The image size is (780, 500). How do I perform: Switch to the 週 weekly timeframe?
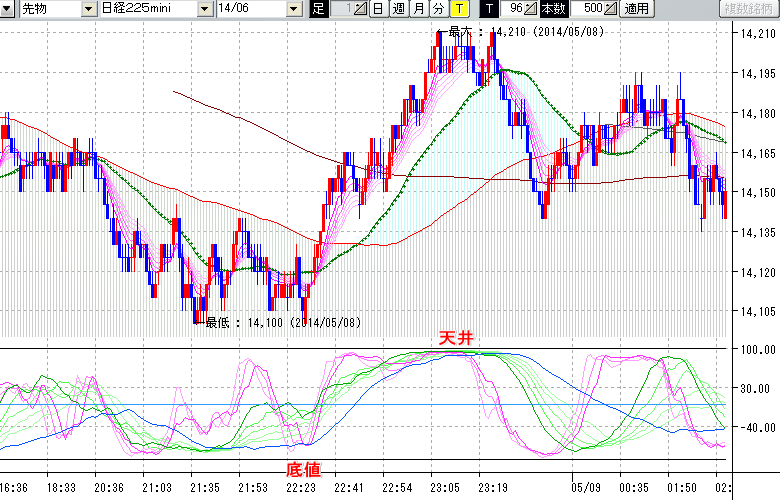point(398,9)
